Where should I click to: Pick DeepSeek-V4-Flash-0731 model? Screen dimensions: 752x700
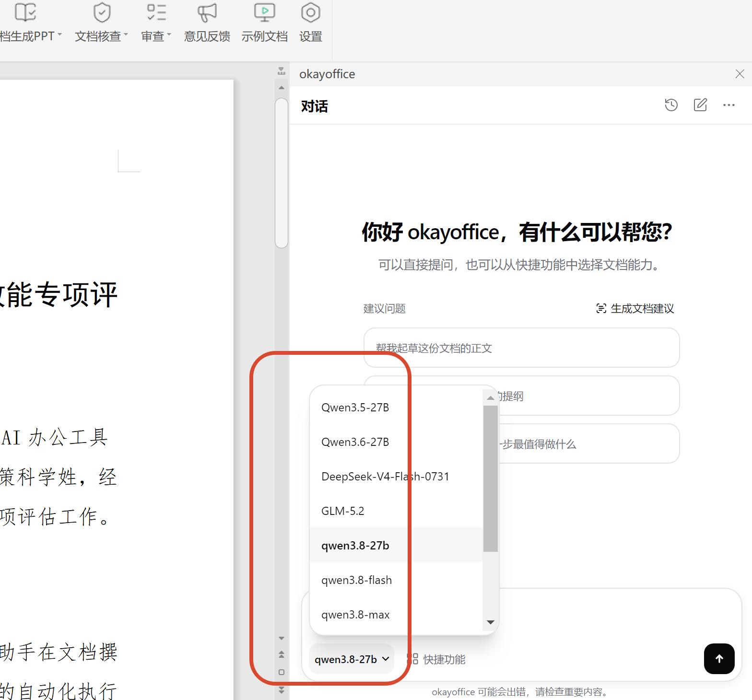396,477
